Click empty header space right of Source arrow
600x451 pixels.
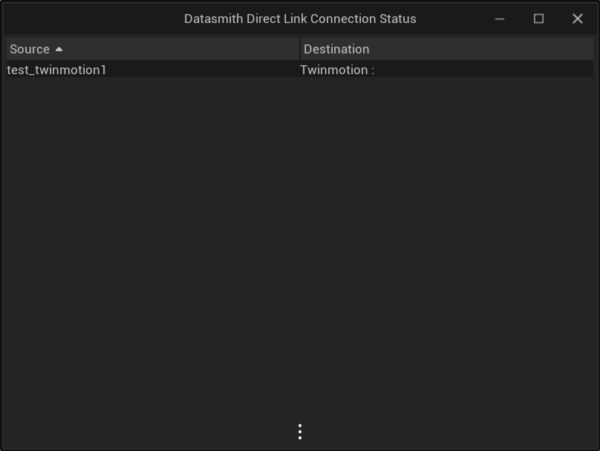tap(180, 49)
